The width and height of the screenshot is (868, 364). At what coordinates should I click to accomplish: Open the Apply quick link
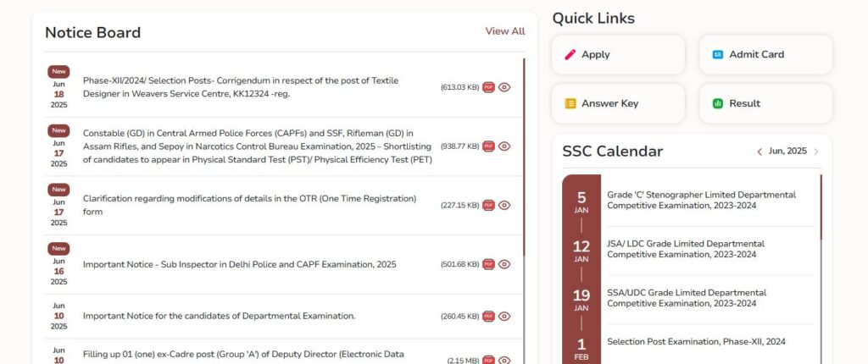click(x=618, y=54)
